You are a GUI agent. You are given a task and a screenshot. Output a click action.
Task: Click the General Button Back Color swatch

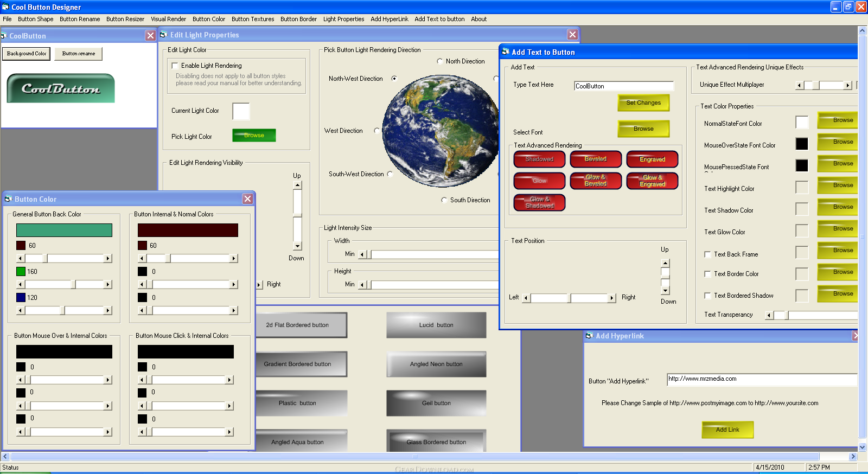tap(64, 230)
